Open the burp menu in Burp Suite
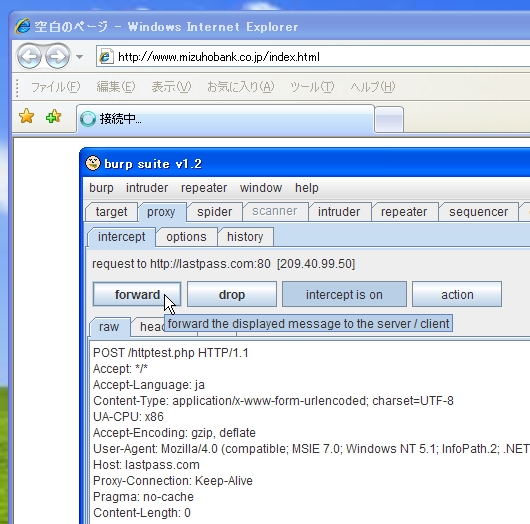530x524 pixels. click(101, 188)
